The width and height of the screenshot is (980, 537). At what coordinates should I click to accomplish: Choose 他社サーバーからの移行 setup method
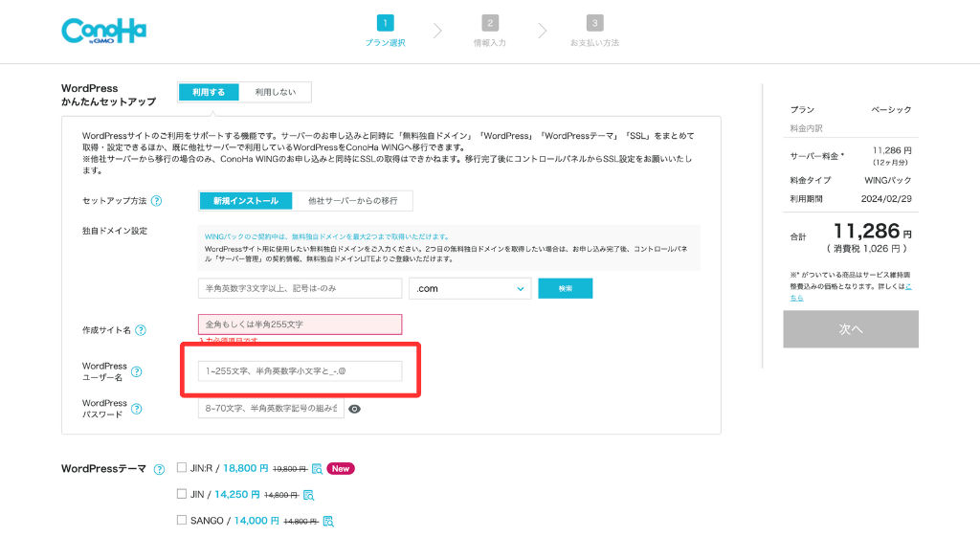click(352, 201)
